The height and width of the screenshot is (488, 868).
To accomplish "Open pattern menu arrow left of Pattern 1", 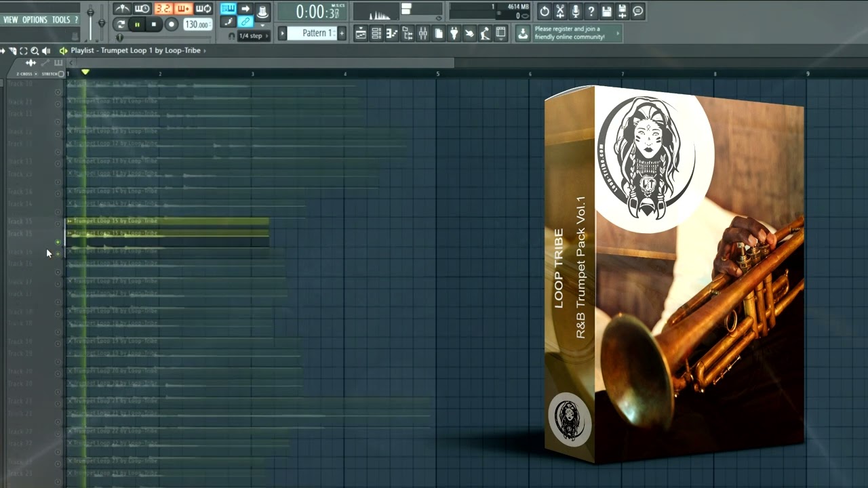I will 283,33.
